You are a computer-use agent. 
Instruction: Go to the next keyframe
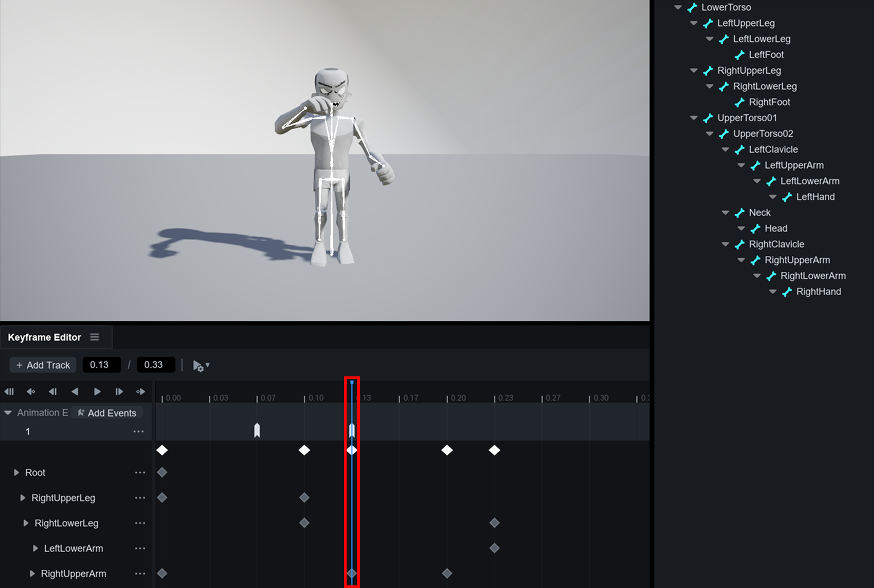coord(141,392)
